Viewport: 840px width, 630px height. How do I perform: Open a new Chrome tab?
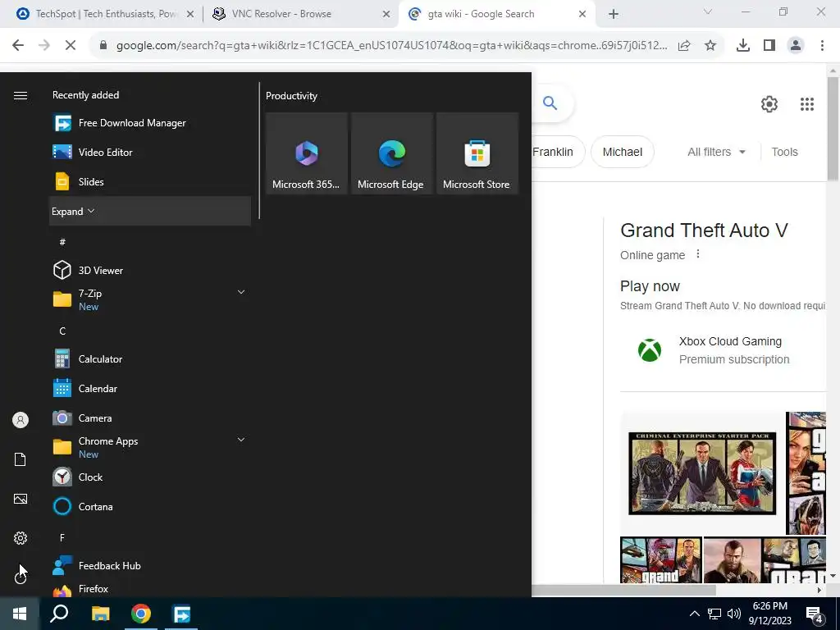(614, 15)
